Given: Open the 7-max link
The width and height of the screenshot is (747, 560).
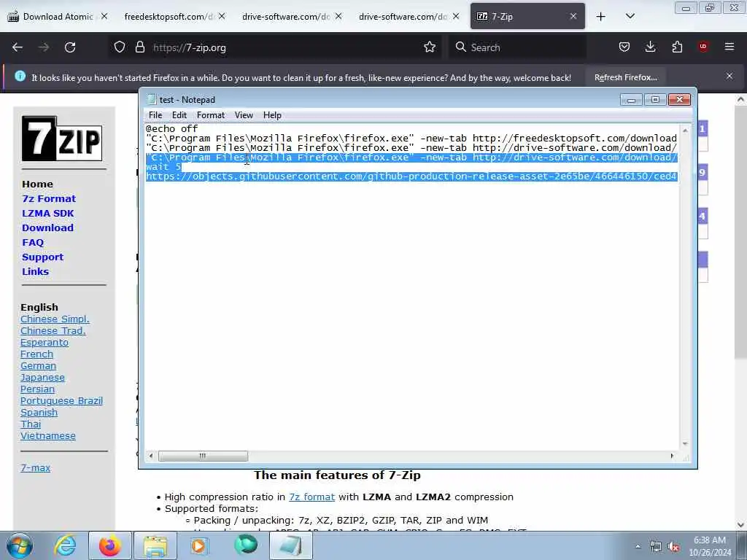Looking at the screenshot, I should pyautogui.click(x=35, y=468).
